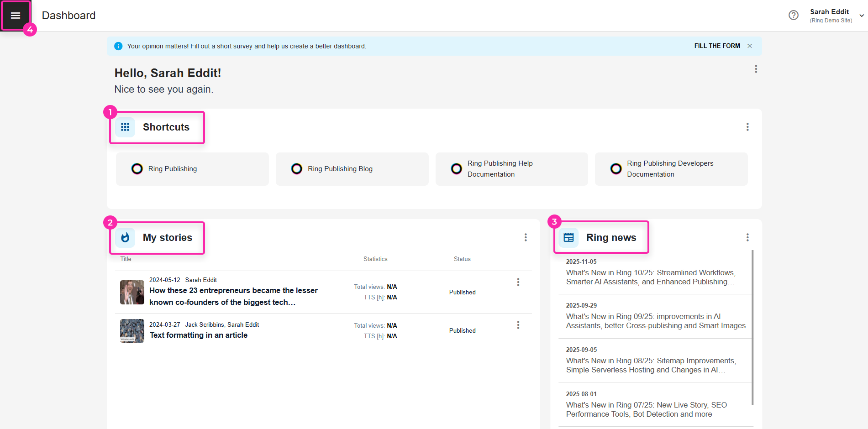This screenshot has height=429, width=868.
Task: Open the Ring 10/25 news article
Action: pyautogui.click(x=651, y=277)
